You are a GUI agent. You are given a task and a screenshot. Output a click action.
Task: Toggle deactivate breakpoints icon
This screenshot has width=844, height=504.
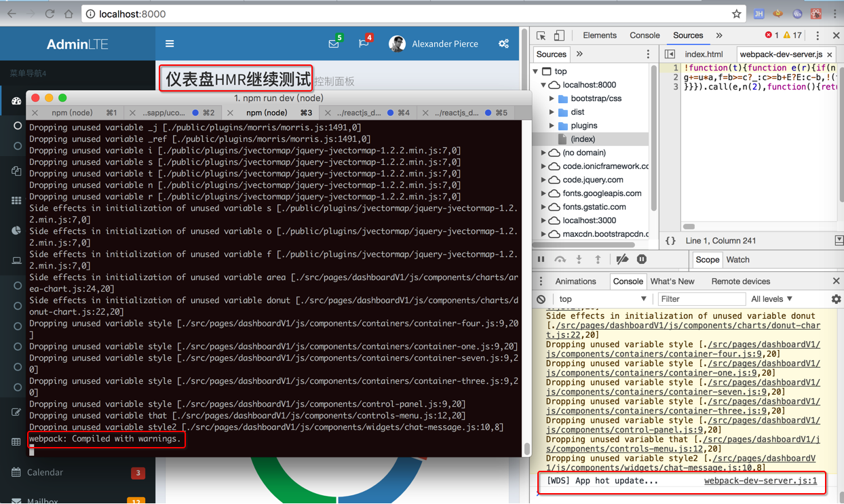[622, 260]
